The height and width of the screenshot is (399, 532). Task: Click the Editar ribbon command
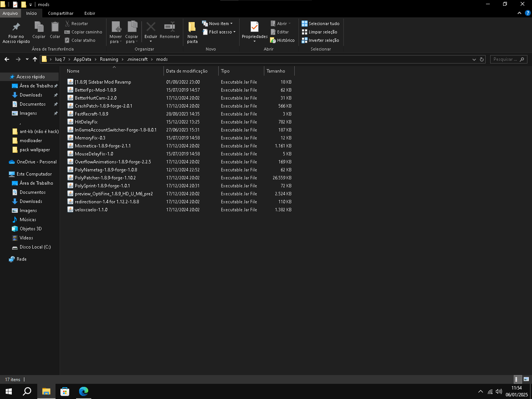(279, 32)
